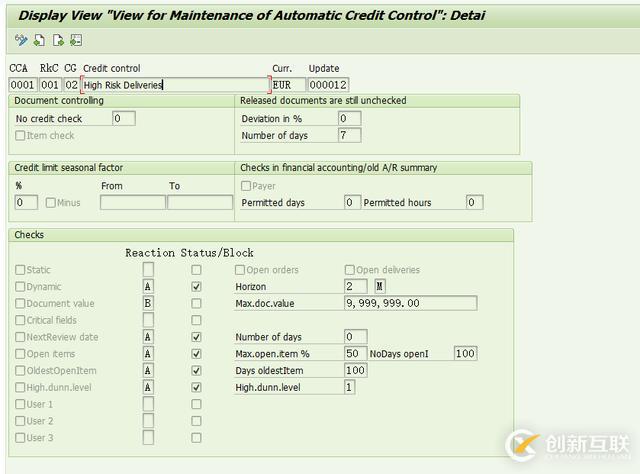Screen dimensions: 640x474
Task: Click the No credit check value field
Action: 124,118
